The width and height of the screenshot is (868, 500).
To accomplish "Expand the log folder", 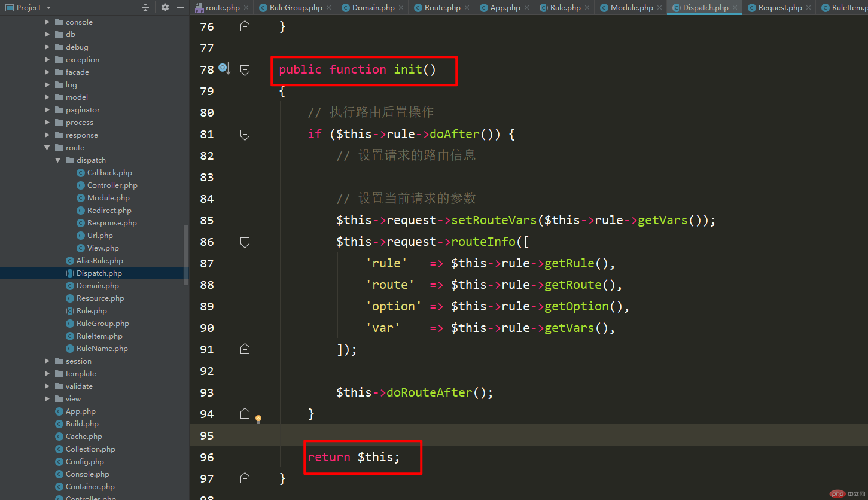I will pyautogui.click(x=47, y=84).
